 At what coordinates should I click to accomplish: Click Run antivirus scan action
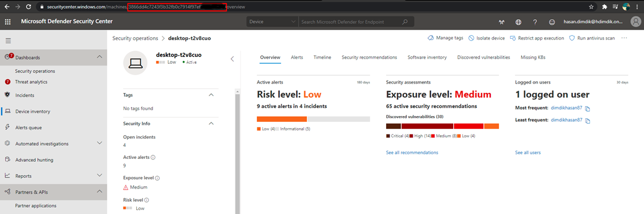[592, 38]
